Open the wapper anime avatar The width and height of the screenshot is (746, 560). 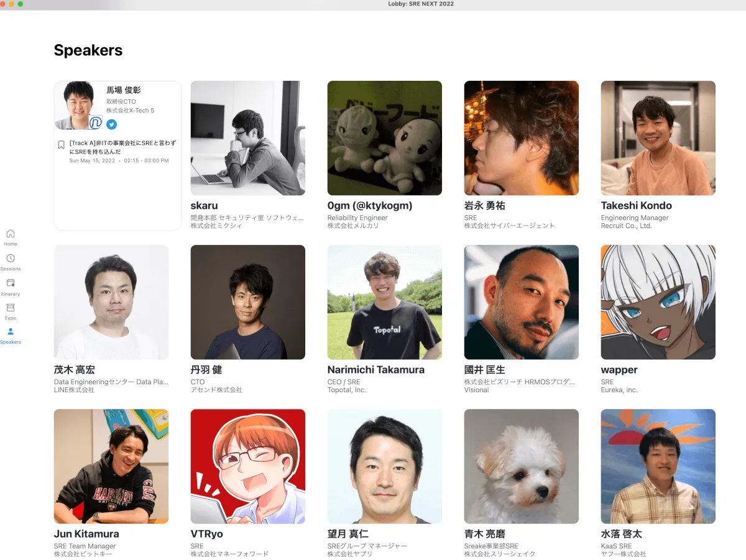point(658,302)
